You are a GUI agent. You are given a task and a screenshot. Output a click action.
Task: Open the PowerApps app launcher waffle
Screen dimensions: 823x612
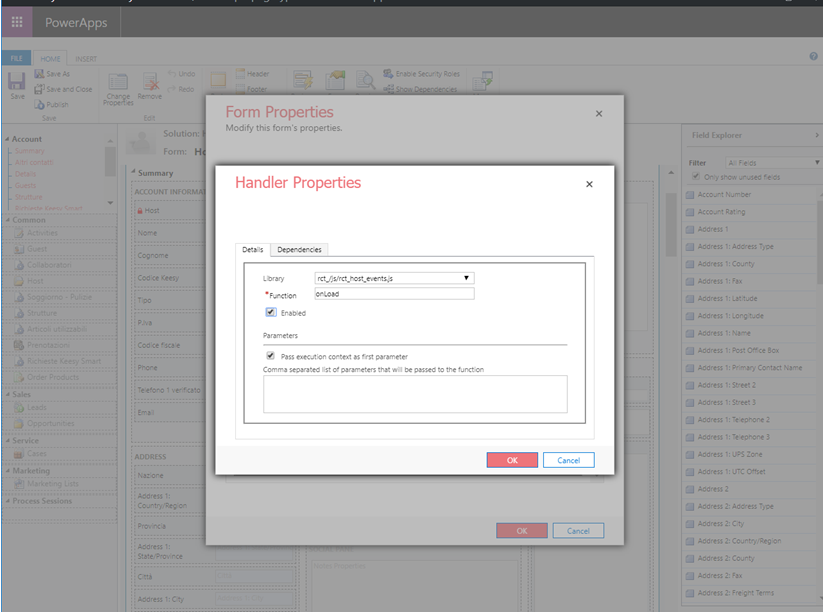(17, 22)
